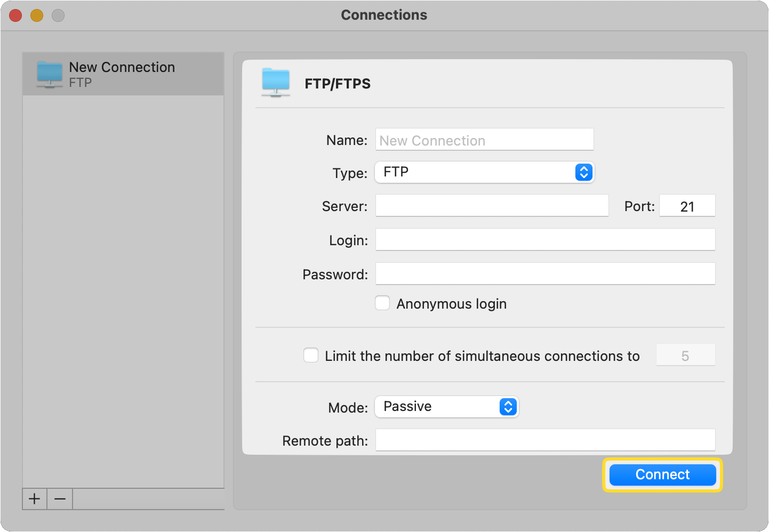Select the New Connection folder icon in sidebar
The width and height of the screenshot is (769, 532).
coord(49,74)
